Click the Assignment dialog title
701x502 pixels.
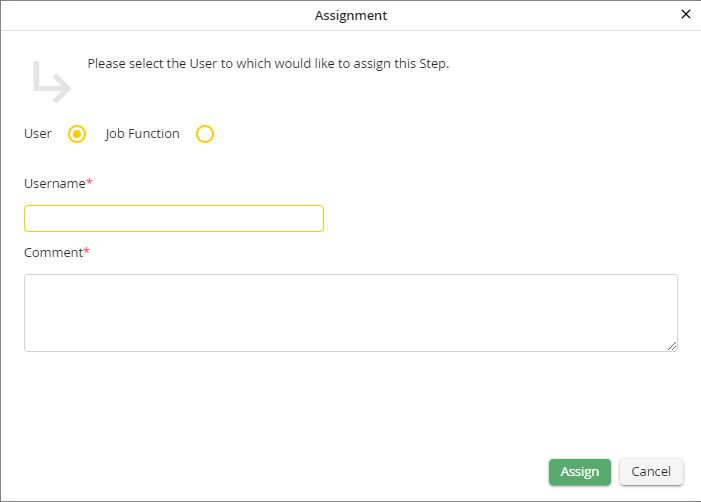pos(351,15)
